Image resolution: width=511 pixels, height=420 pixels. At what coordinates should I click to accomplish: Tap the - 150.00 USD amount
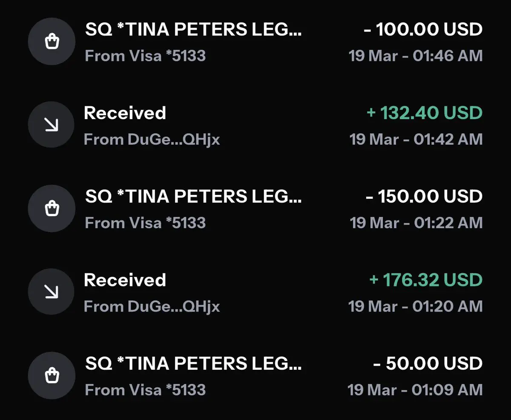[x=424, y=196]
